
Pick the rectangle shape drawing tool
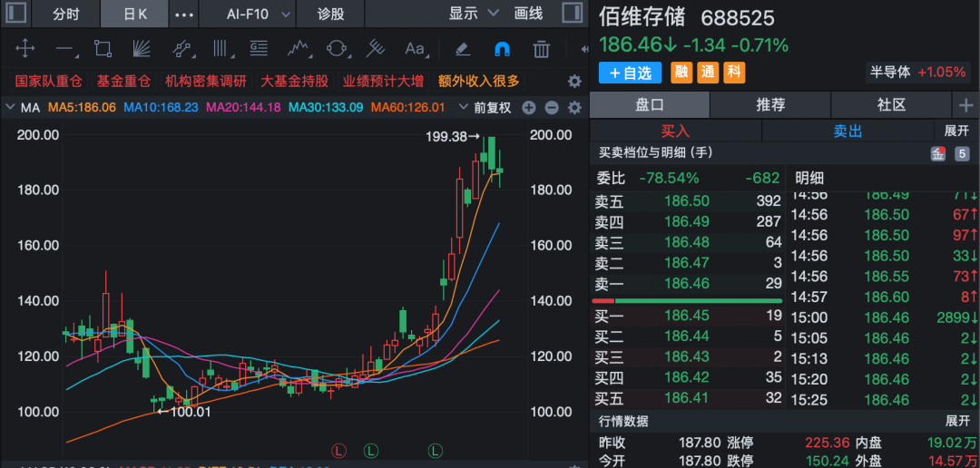pyautogui.click(x=103, y=49)
